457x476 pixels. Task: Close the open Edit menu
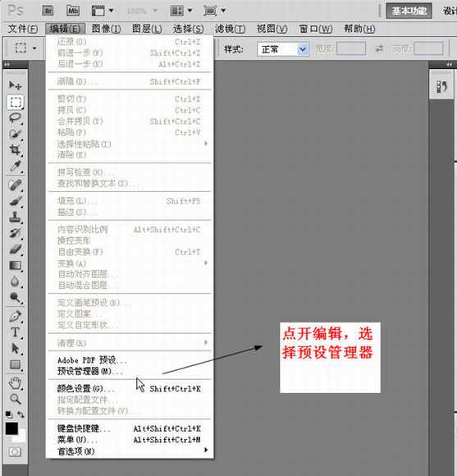pos(65,29)
